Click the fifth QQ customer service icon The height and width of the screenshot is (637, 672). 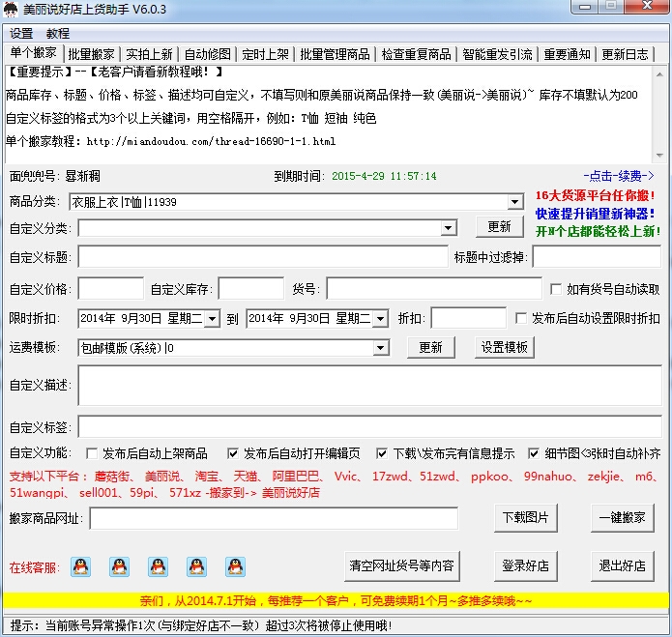click(x=235, y=566)
